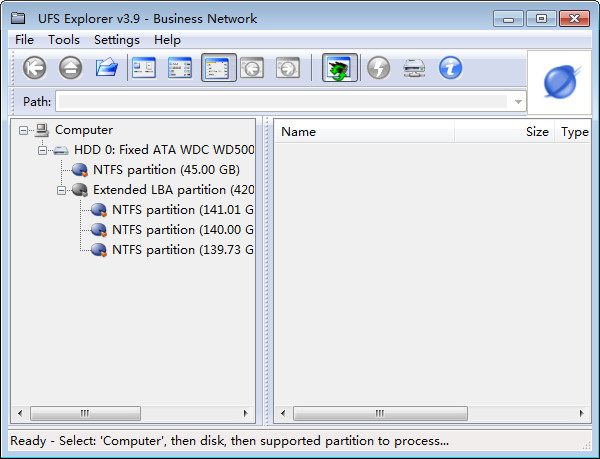Select Computer in the tree
Image resolution: width=600 pixels, height=459 pixels.
[x=84, y=130]
